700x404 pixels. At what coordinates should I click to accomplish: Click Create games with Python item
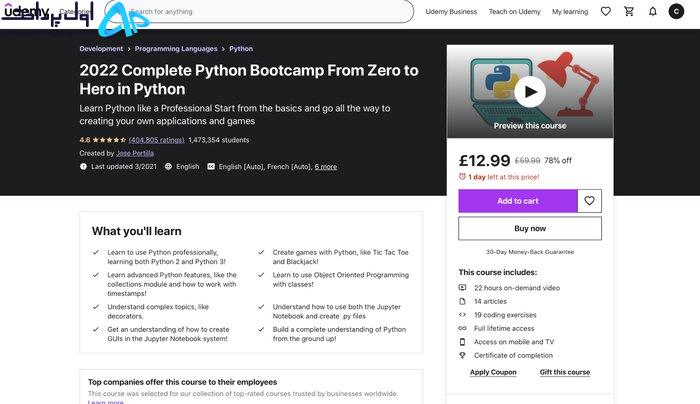tap(340, 257)
